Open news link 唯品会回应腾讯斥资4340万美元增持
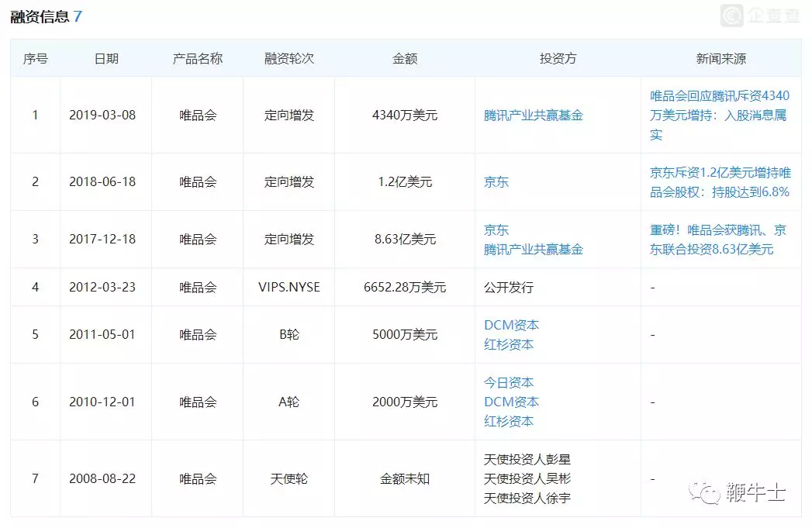This screenshot has height=528, width=812. [x=719, y=115]
